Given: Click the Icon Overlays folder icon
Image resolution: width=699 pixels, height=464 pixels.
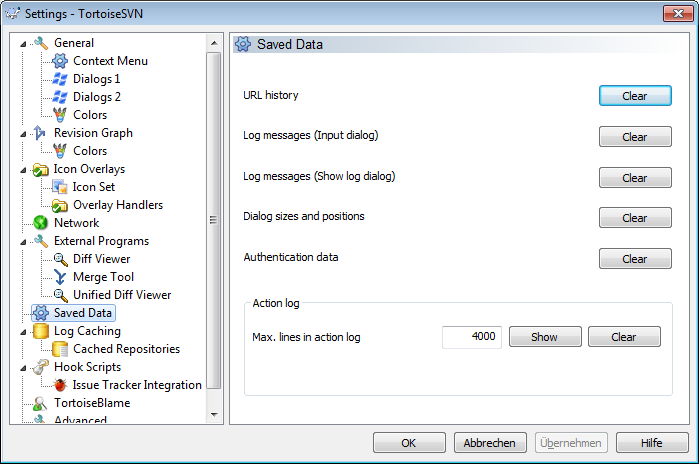Looking at the screenshot, I should [x=41, y=169].
